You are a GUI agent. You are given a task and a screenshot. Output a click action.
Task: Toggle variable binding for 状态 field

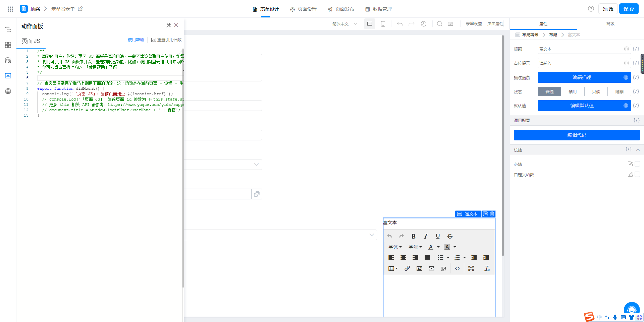pyautogui.click(x=636, y=91)
